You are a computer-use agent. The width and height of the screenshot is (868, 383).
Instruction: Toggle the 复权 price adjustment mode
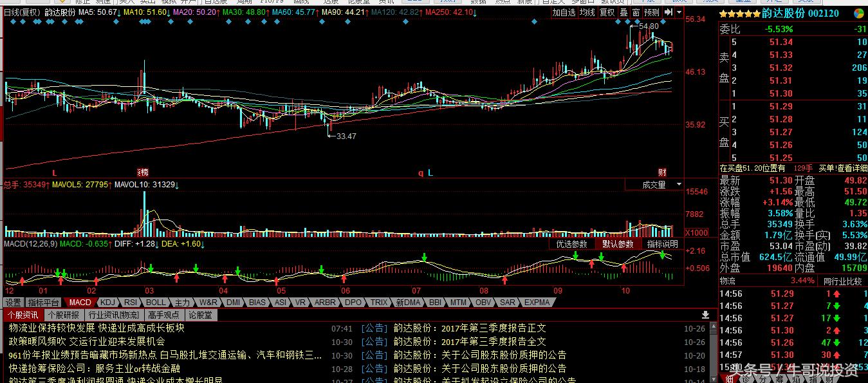(607, 12)
